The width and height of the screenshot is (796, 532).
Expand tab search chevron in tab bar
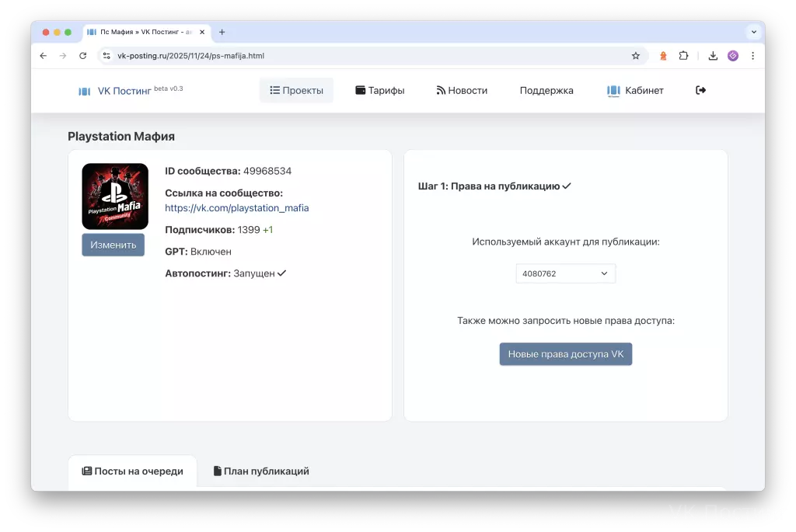coord(754,32)
